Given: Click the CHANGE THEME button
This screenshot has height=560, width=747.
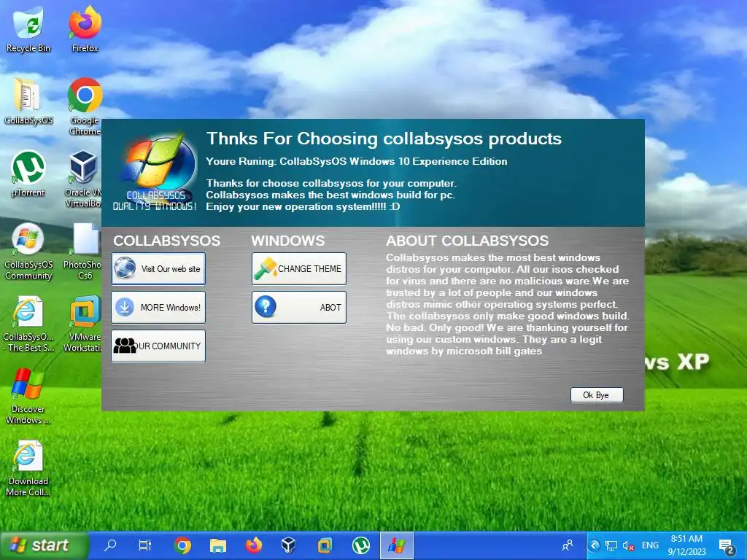Looking at the screenshot, I should tap(298, 268).
